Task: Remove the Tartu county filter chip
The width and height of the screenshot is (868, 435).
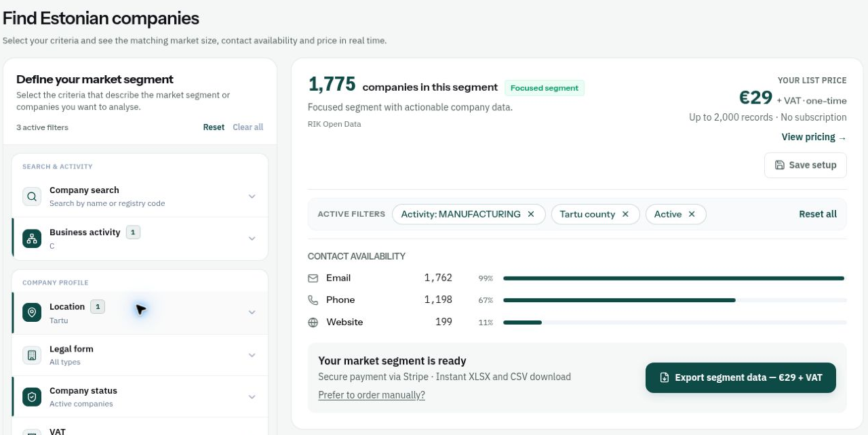Action: click(625, 214)
